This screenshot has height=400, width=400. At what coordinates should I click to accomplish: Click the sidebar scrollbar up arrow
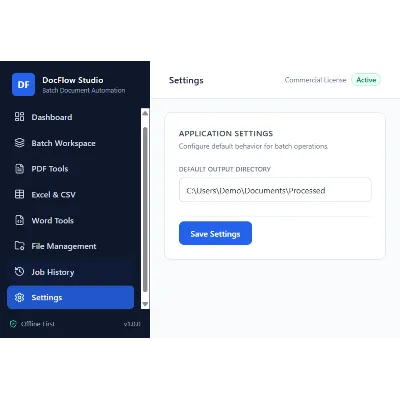pos(145,113)
